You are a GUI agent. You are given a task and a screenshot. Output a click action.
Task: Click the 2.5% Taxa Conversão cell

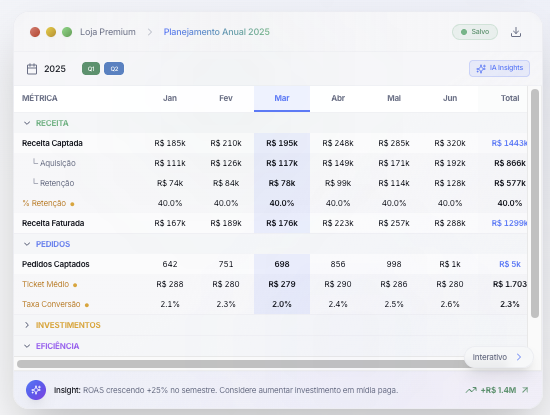coord(394,304)
